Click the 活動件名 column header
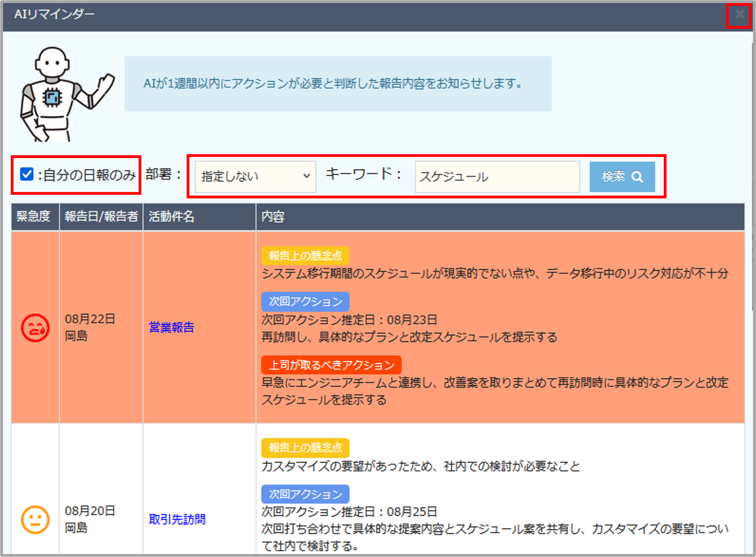This screenshot has width=756, height=557. 171,216
